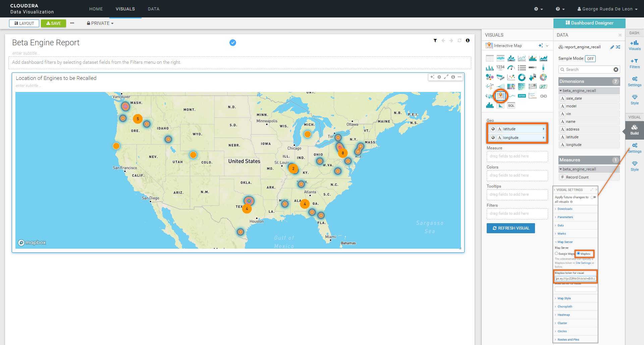644x345 pixels.
Task: Choose the Link visual type icon
Action: [543, 96]
